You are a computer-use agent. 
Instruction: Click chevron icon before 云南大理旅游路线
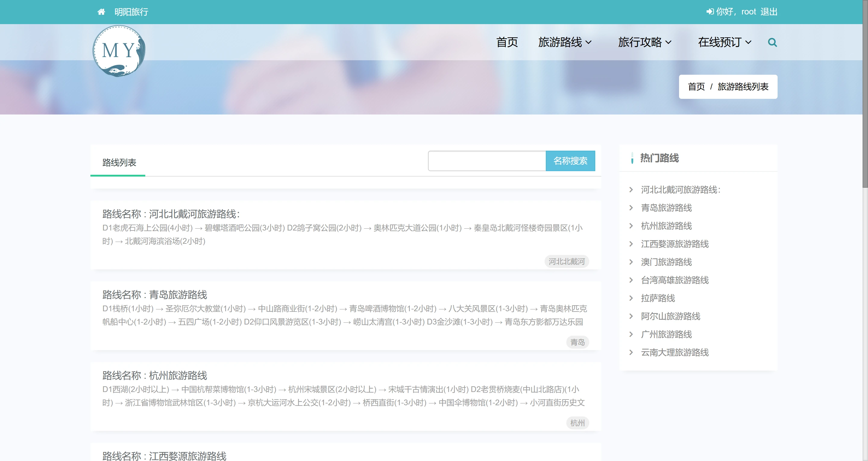631,353
